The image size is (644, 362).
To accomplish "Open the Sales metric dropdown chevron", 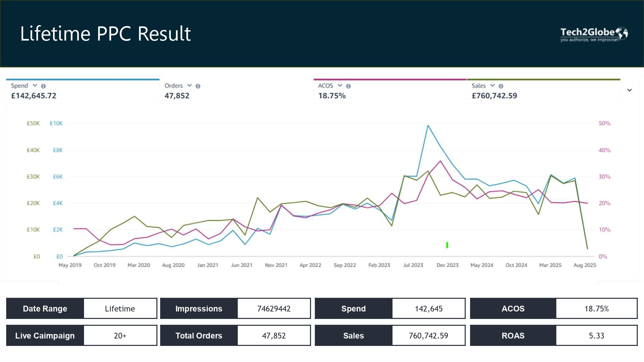I will point(492,86).
